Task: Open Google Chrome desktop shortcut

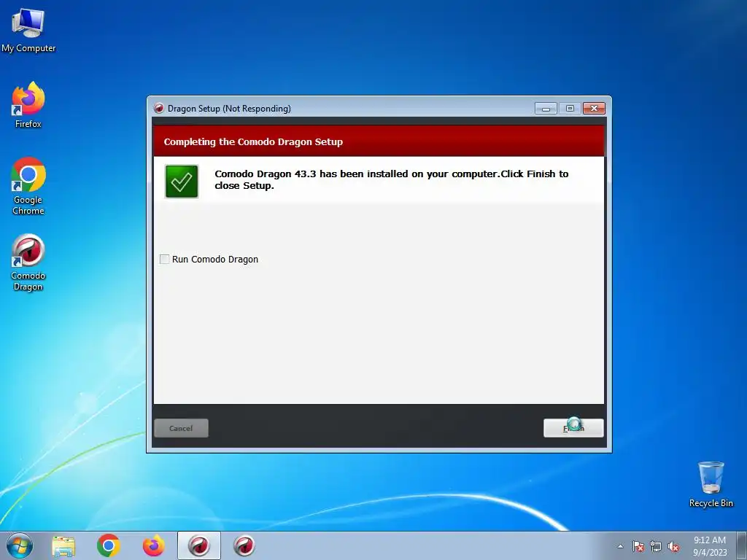Action: pos(28,186)
